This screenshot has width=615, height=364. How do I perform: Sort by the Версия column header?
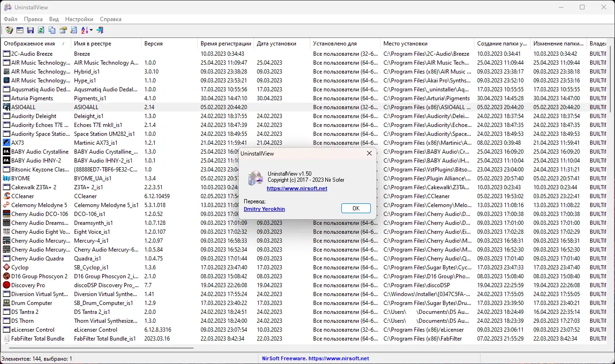(x=169, y=44)
